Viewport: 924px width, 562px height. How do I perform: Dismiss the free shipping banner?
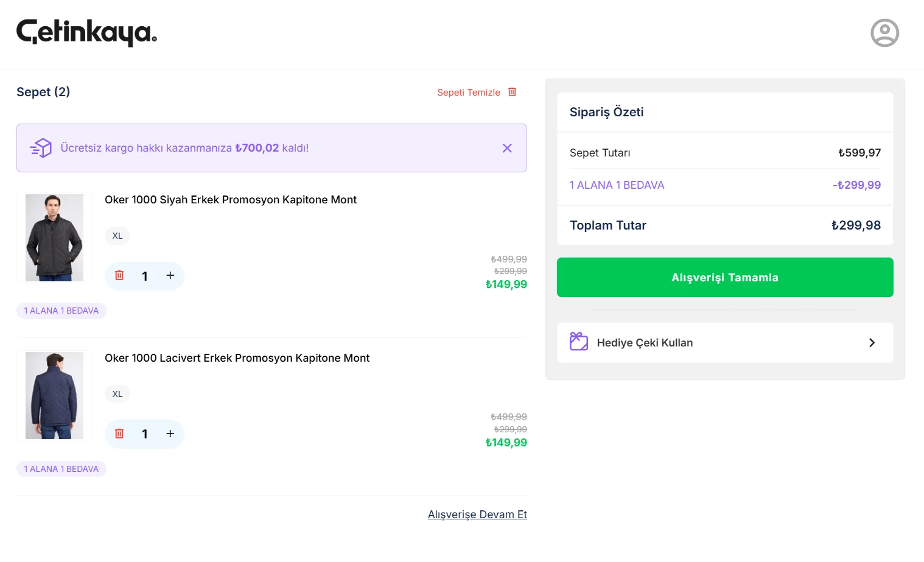pos(507,148)
